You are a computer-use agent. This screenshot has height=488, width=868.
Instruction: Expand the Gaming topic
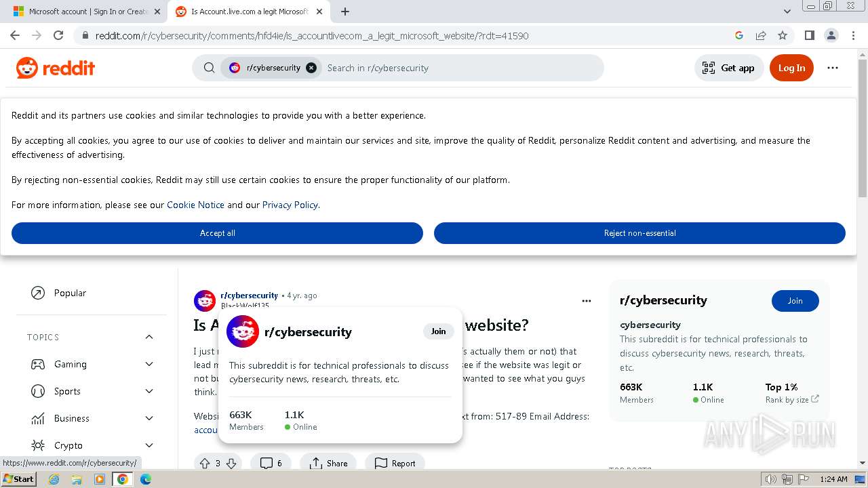click(x=149, y=364)
